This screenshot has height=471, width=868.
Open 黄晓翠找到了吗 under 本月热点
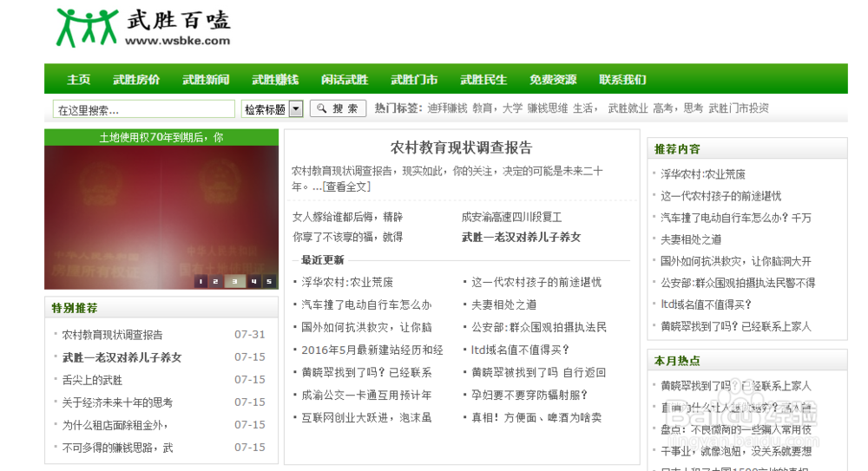click(736, 386)
